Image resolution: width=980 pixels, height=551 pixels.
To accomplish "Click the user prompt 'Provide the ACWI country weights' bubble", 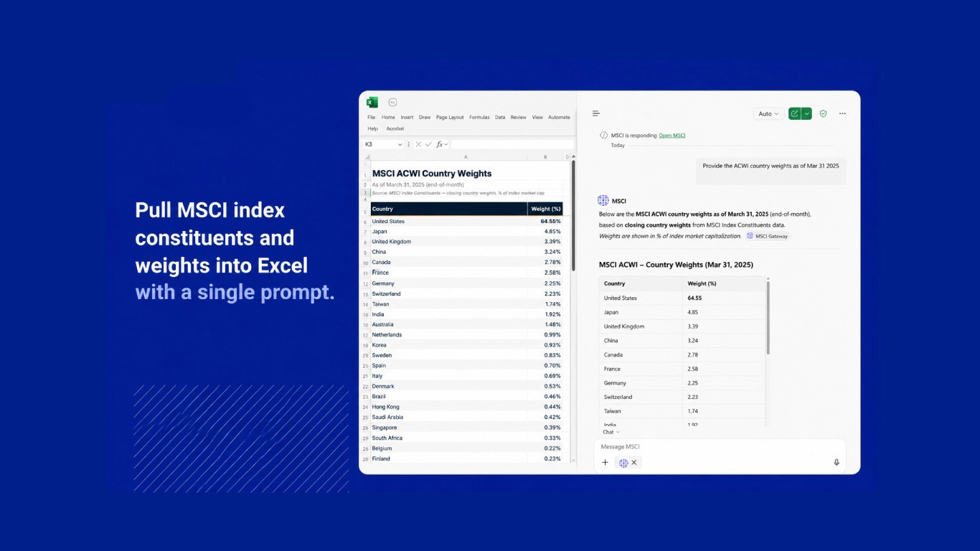I will pyautogui.click(x=771, y=171).
